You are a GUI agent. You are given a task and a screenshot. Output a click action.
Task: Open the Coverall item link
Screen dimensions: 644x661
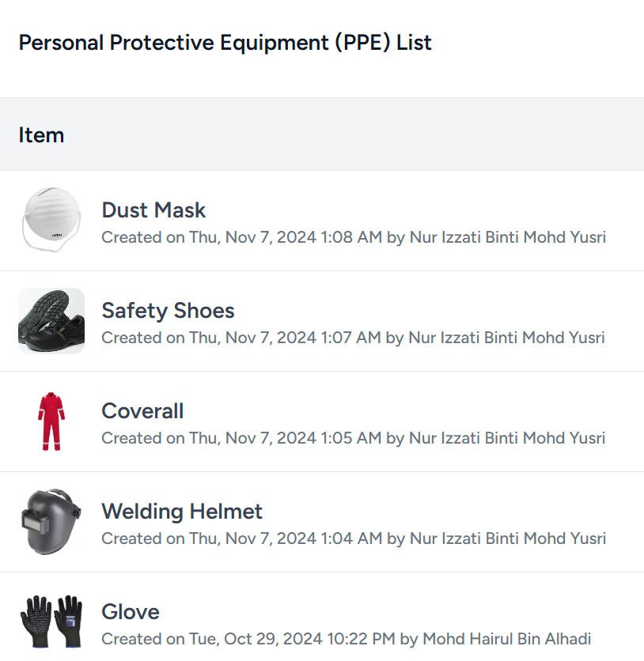point(142,411)
